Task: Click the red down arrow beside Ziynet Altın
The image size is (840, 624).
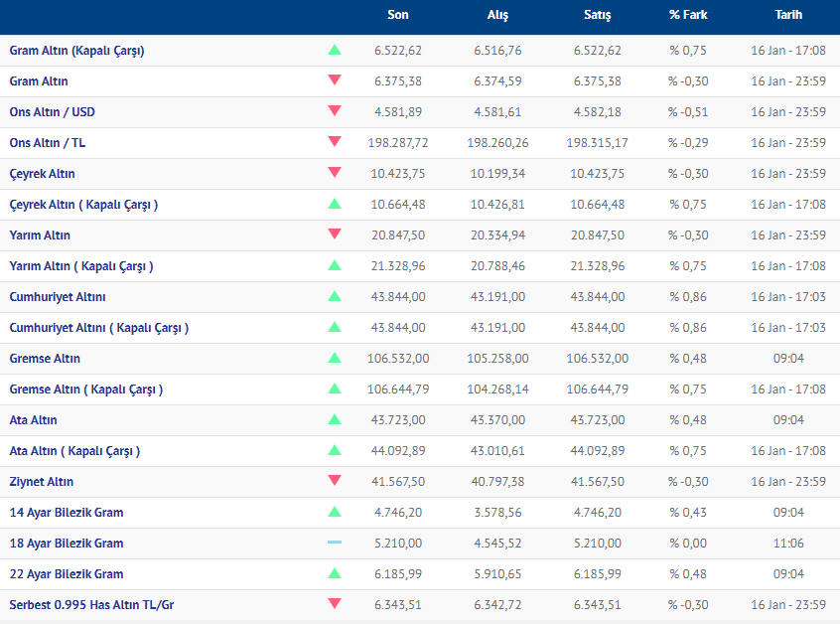Action: coord(335,481)
